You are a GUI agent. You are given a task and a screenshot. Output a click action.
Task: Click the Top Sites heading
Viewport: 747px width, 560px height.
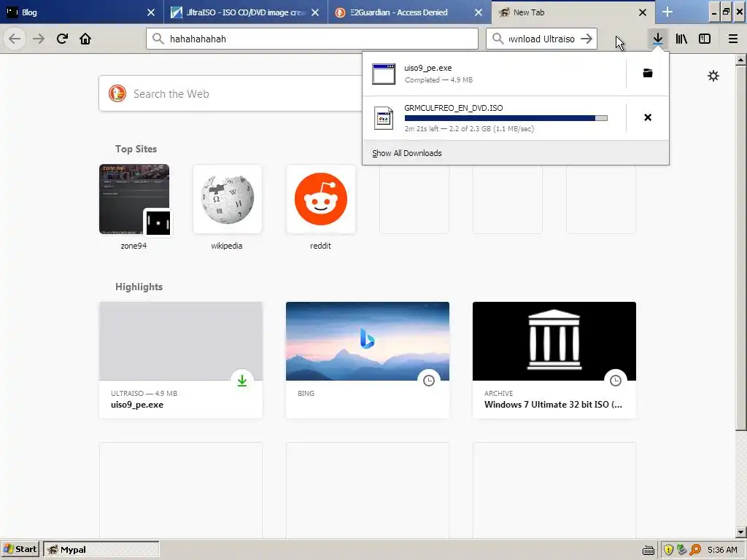click(136, 149)
